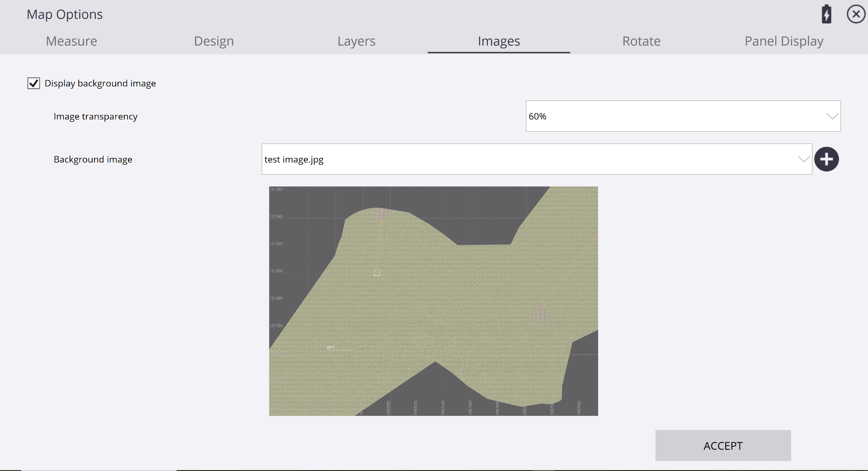The image size is (868, 471).
Task: Select the Layers tab
Action: point(356,41)
